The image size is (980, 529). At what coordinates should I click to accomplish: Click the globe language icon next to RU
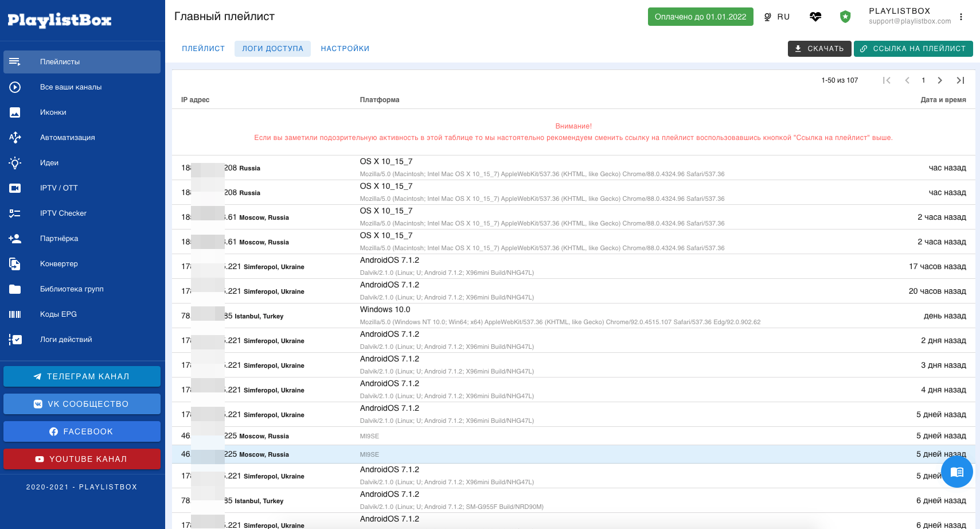768,17
